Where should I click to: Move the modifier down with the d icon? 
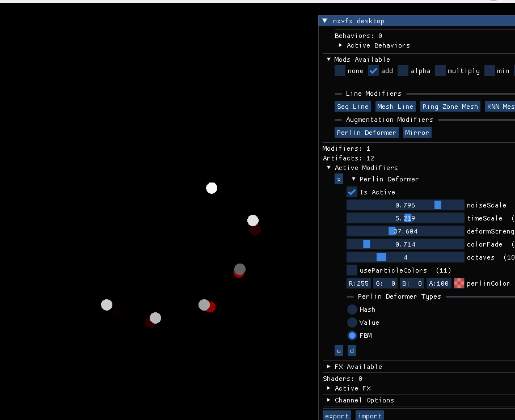click(352, 351)
